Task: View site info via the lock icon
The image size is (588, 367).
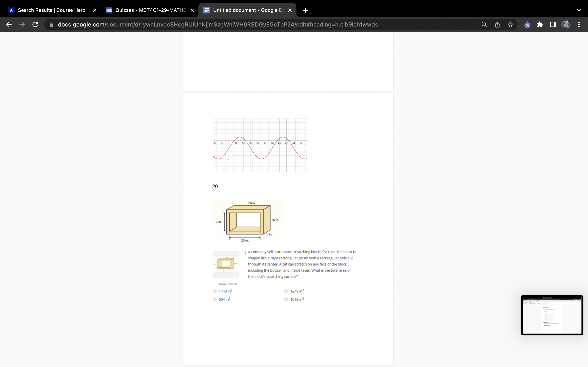Action: (x=51, y=24)
